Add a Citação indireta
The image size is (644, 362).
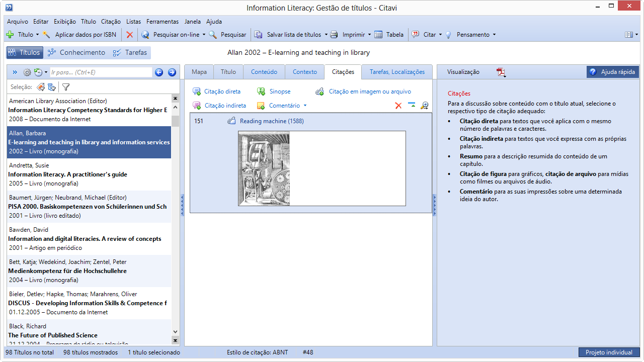219,106
